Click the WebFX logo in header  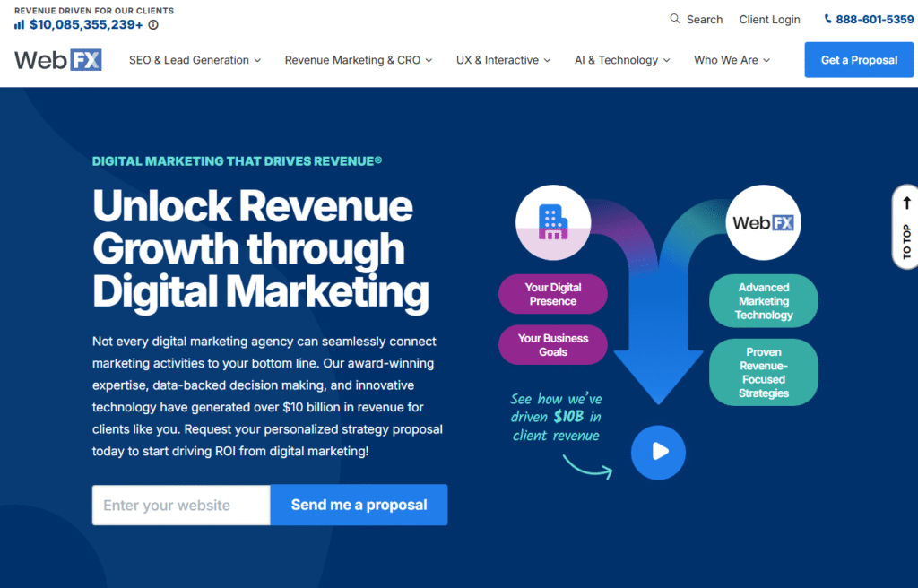tap(58, 60)
